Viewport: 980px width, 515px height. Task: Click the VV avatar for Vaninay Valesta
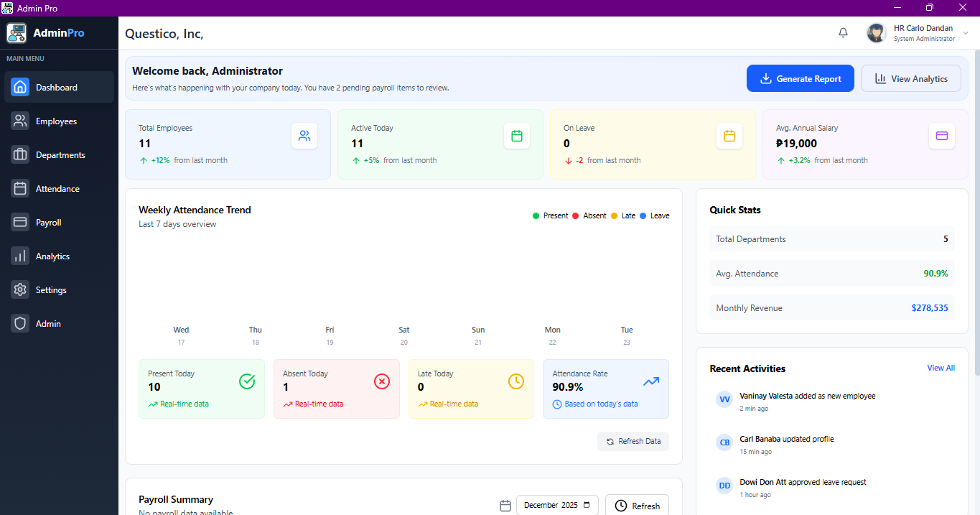pos(725,399)
